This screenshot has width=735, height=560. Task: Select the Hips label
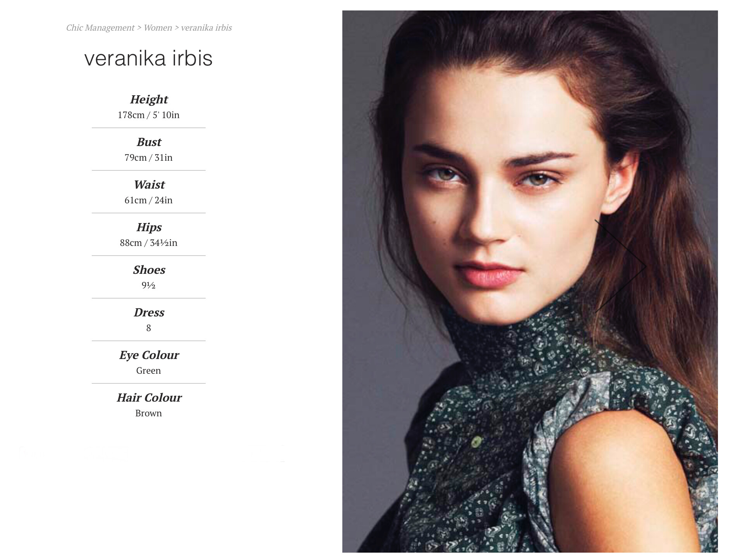coord(149,227)
